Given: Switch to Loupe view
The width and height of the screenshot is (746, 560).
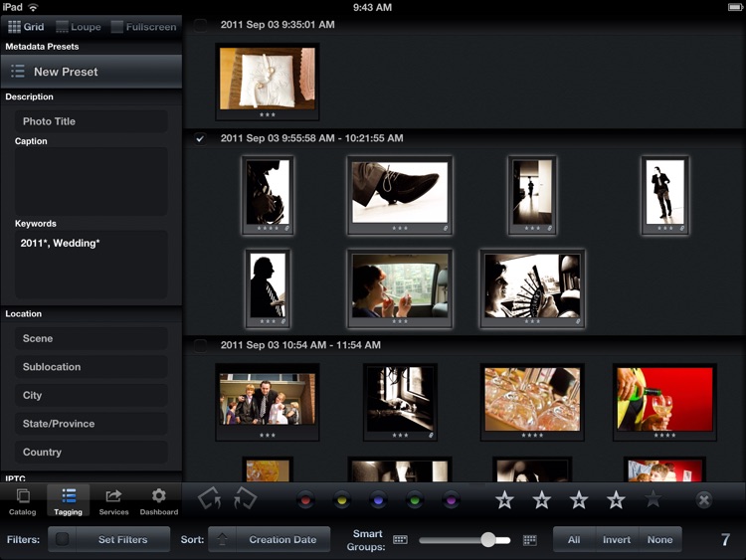Looking at the screenshot, I should [79, 27].
